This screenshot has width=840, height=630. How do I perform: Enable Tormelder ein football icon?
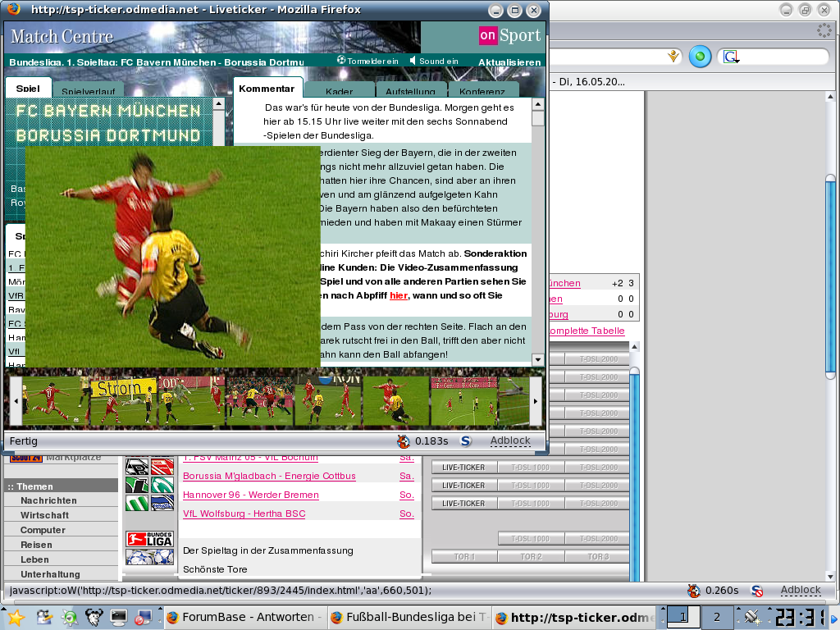(341, 60)
